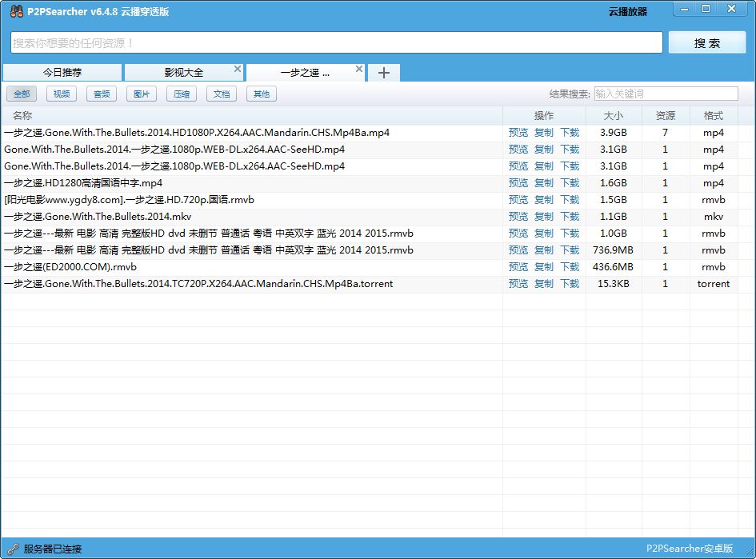Filter results by 视频
The width and height of the screenshot is (756, 559).
tap(62, 94)
